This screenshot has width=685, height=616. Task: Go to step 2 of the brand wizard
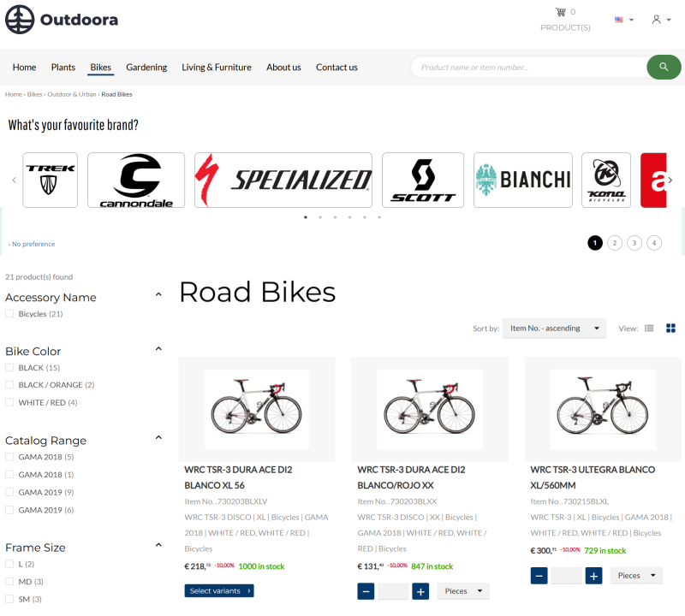615,243
